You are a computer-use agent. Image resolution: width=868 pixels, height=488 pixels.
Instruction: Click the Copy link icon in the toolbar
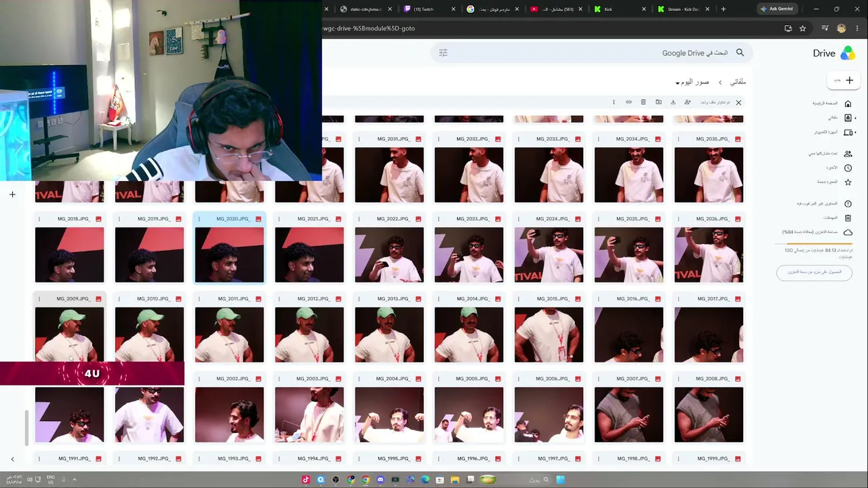[x=629, y=102]
